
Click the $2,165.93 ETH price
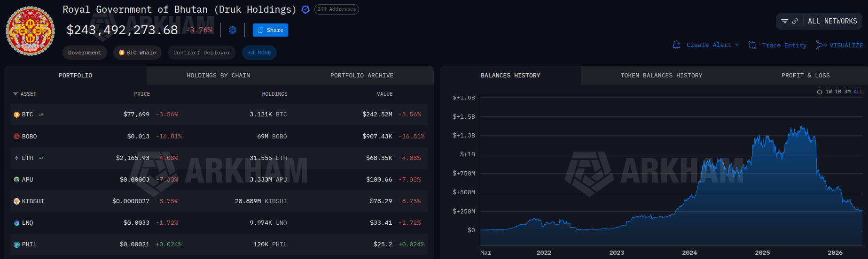pyautogui.click(x=133, y=158)
